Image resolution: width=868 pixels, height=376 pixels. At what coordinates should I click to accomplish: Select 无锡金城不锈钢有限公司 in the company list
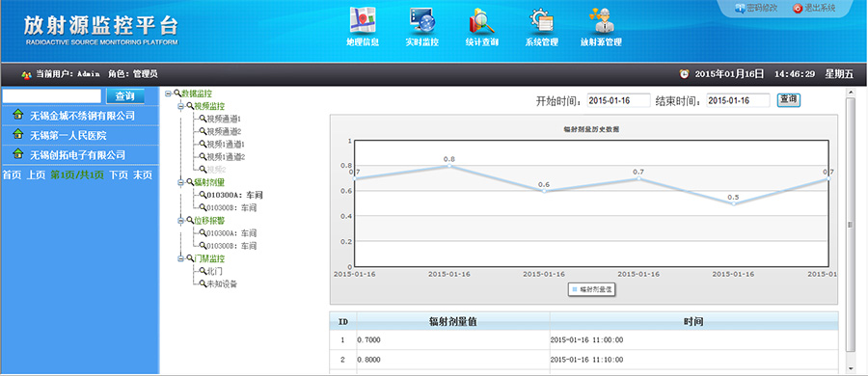(82, 116)
